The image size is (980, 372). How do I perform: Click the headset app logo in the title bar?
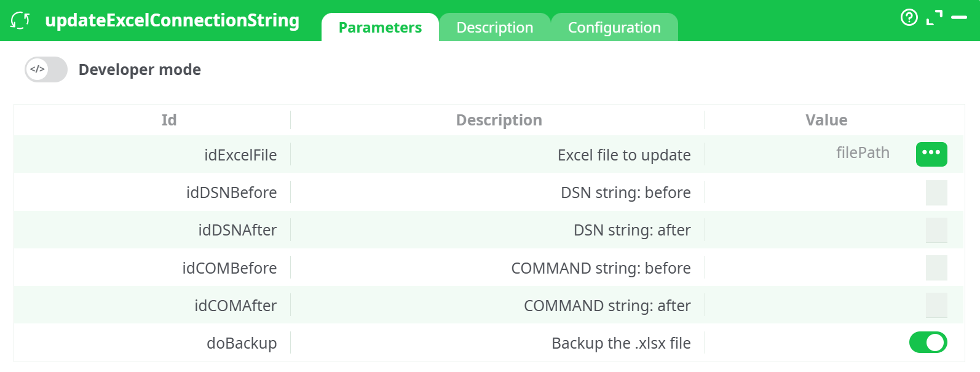[19, 20]
